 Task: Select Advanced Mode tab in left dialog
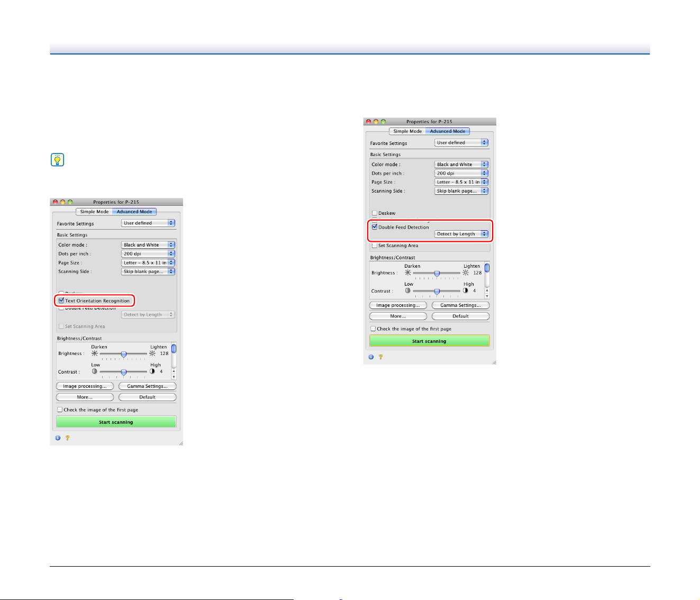coord(134,212)
